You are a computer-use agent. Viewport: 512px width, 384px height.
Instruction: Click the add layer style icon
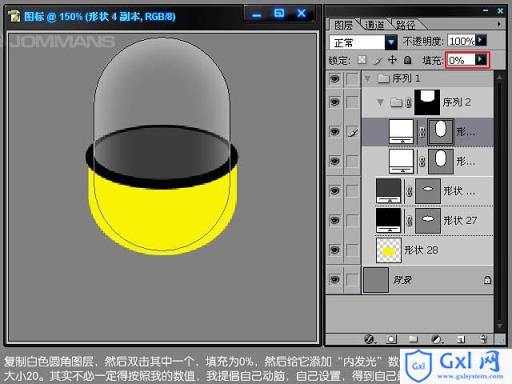[369, 339]
